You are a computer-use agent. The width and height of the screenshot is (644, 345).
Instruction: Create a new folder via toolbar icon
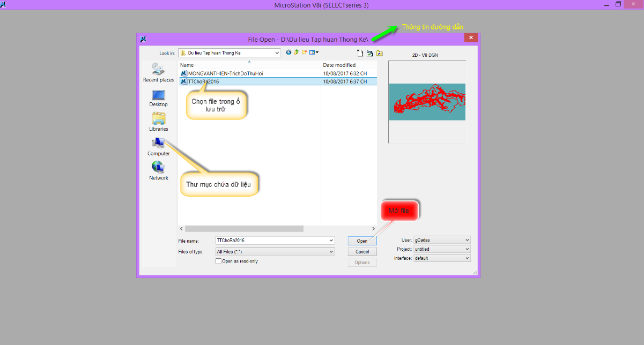[x=304, y=52]
